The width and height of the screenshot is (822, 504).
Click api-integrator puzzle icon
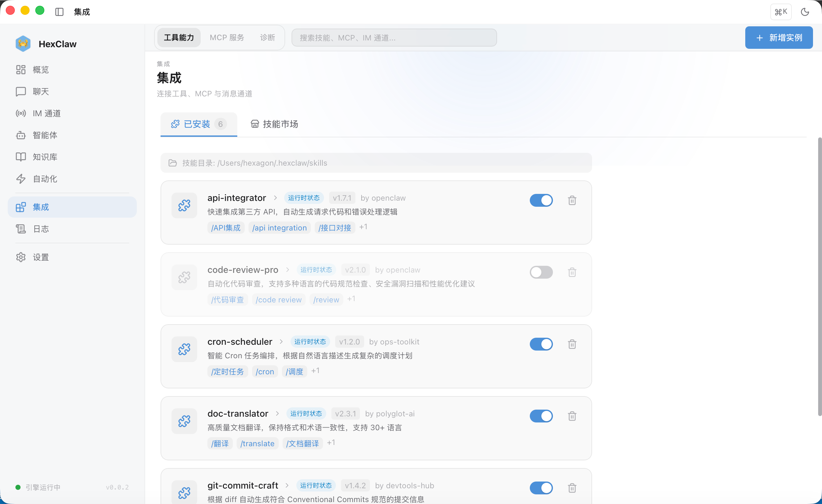click(x=184, y=205)
